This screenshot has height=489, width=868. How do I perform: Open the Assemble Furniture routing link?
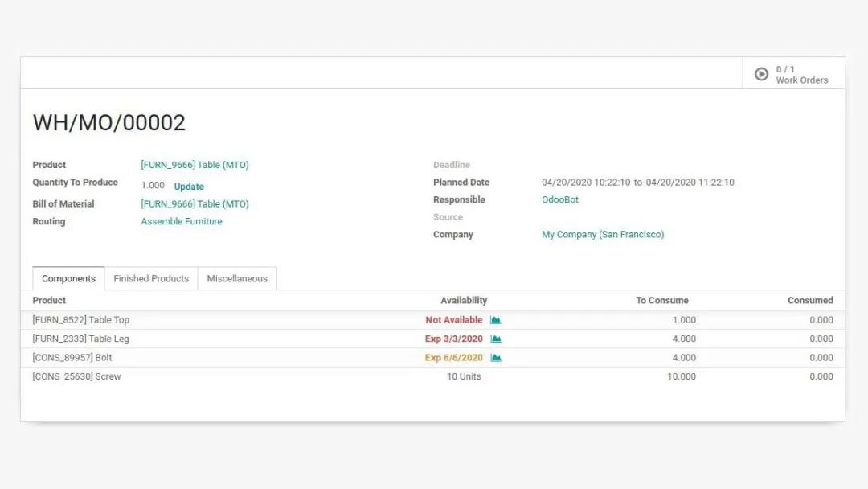(182, 221)
